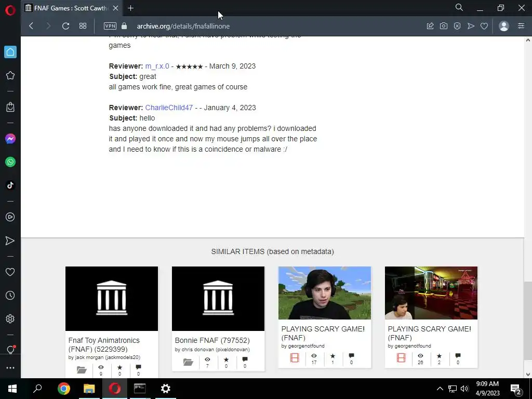Open reviewer CharlieChild47 profile link

169,108
